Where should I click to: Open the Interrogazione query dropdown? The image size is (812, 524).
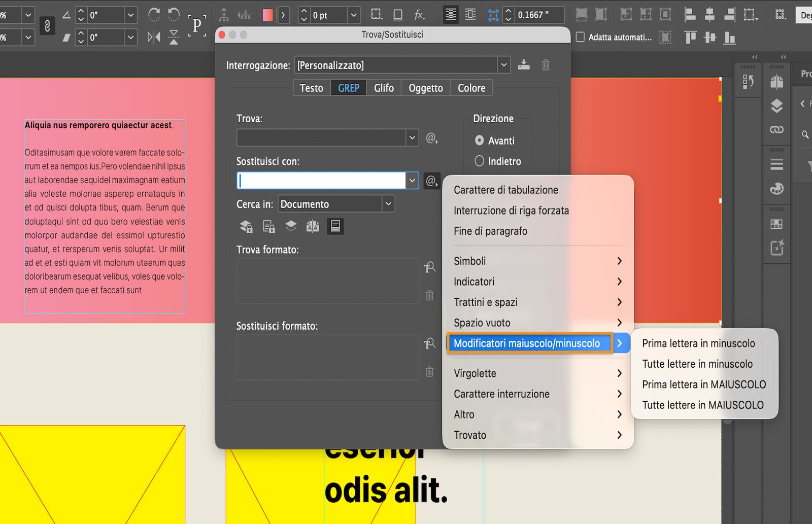click(x=503, y=65)
